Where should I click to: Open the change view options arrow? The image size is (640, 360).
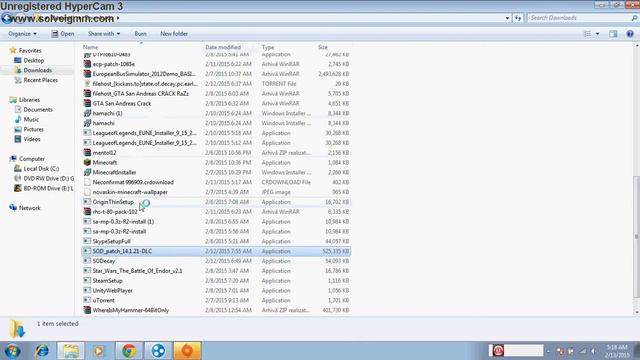pyautogui.click(x=598, y=34)
